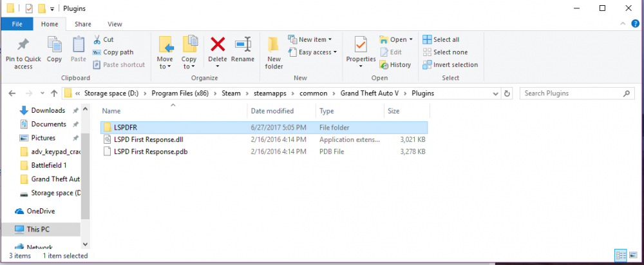
Task: Collapse the ribbon with the chevron
Action: 623,25
